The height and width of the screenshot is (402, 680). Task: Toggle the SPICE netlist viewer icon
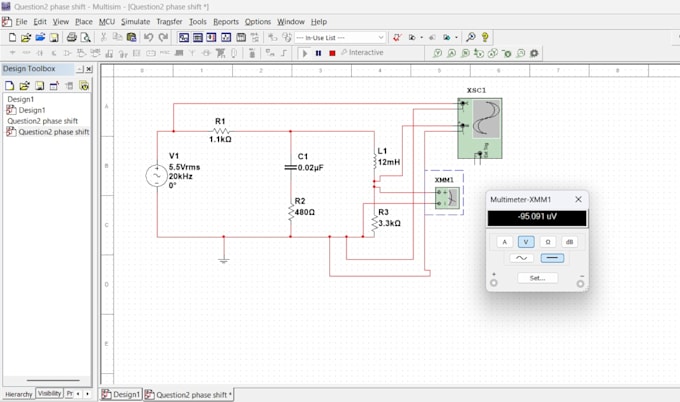(211, 38)
